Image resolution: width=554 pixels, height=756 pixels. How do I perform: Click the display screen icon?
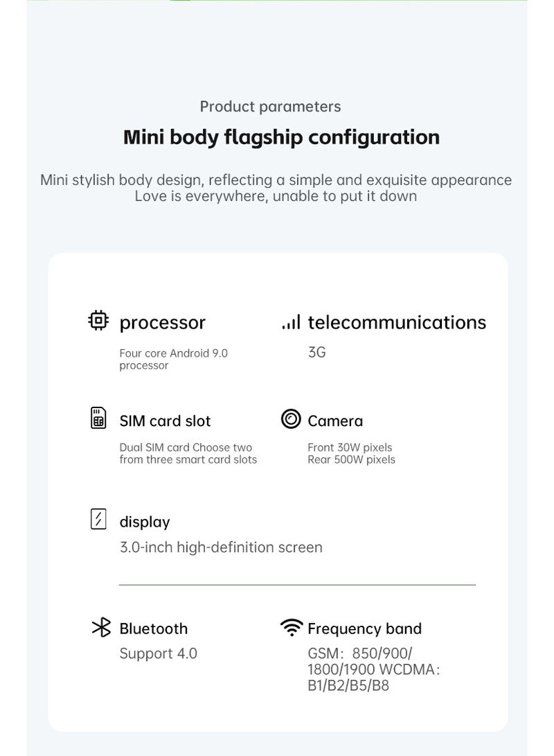coord(98,519)
